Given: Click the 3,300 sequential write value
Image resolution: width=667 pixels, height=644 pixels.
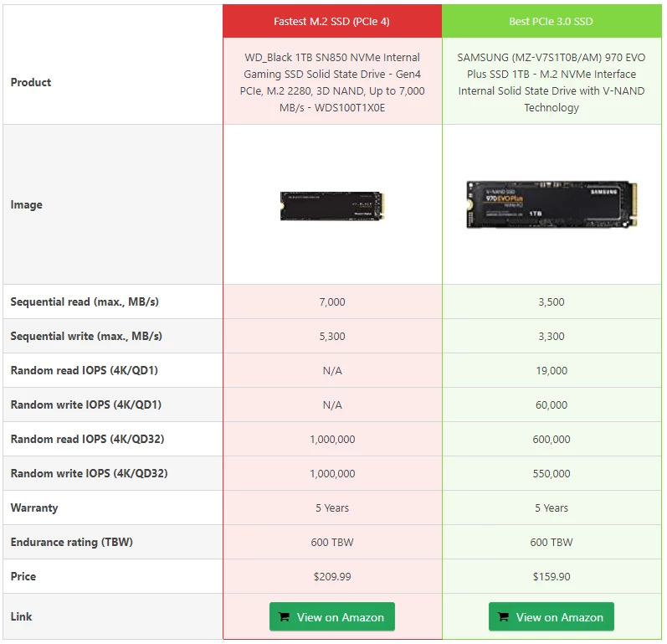Looking at the screenshot, I should [x=552, y=337].
